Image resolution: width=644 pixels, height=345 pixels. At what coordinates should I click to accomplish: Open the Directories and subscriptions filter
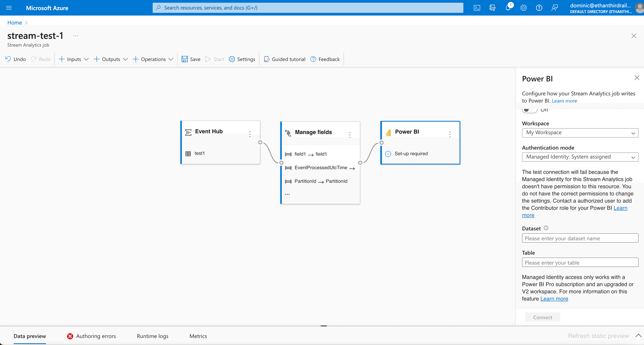point(492,8)
